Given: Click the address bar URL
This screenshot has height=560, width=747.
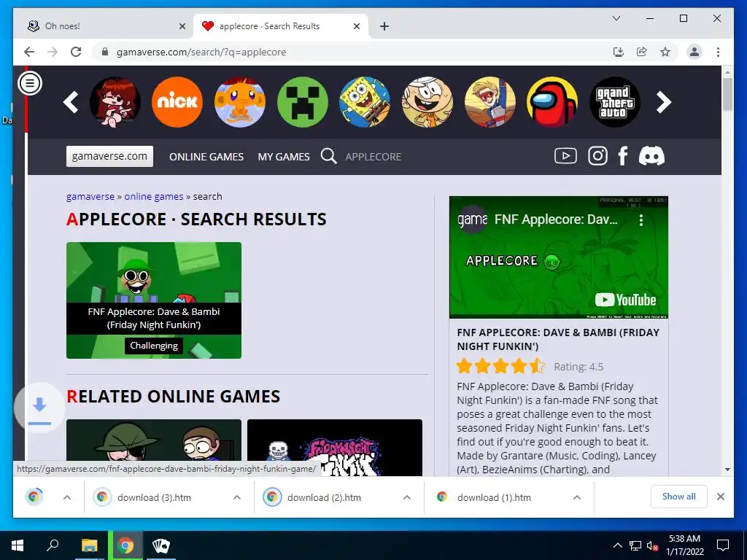Looking at the screenshot, I should 201,52.
